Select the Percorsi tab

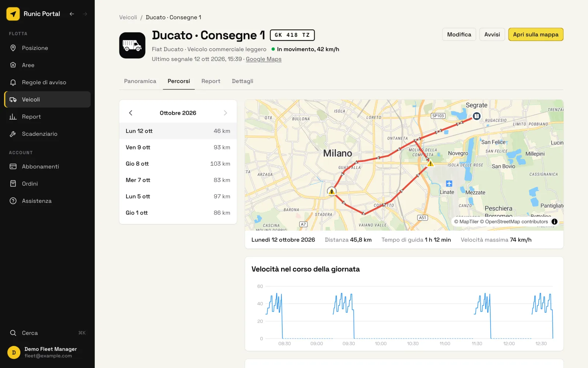click(179, 81)
